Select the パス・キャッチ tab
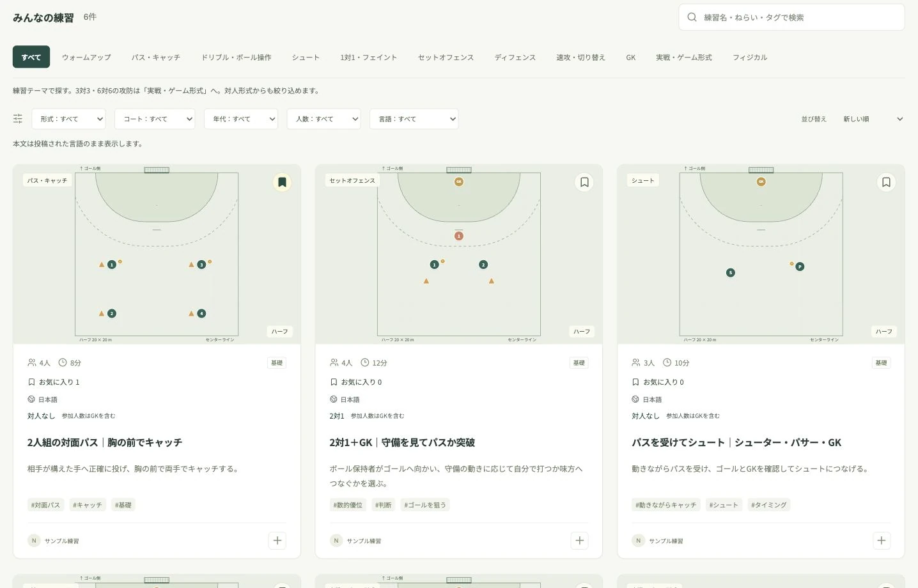 click(x=156, y=58)
